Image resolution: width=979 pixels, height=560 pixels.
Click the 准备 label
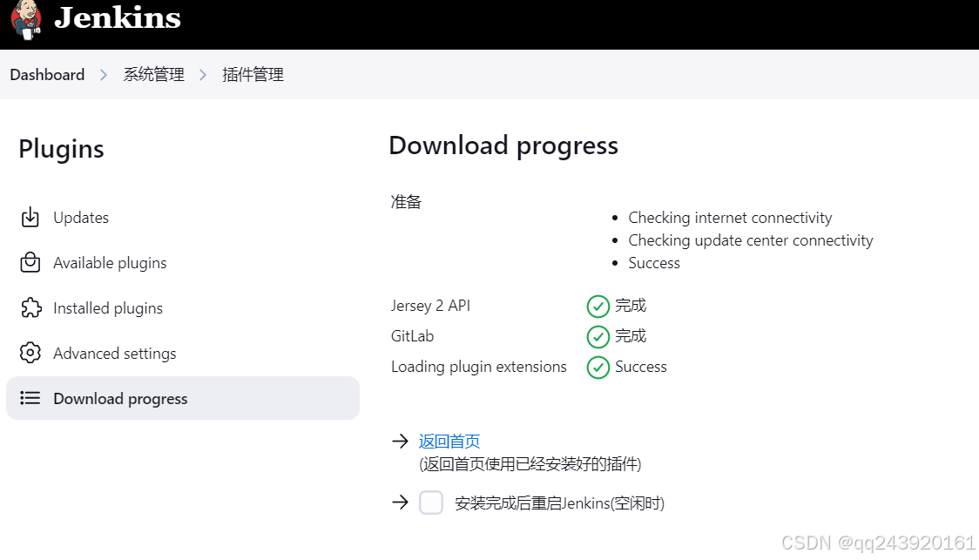[406, 202]
